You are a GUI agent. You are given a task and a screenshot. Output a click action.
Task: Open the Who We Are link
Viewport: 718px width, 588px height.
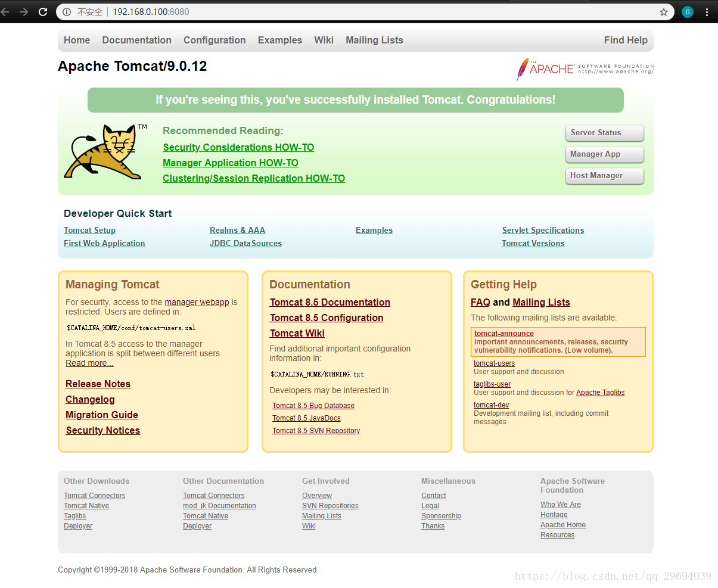pyautogui.click(x=561, y=505)
